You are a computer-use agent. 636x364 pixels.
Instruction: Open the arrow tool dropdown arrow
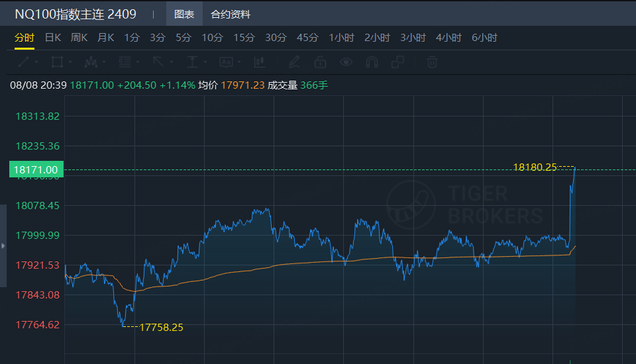click(x=171, y=62)
